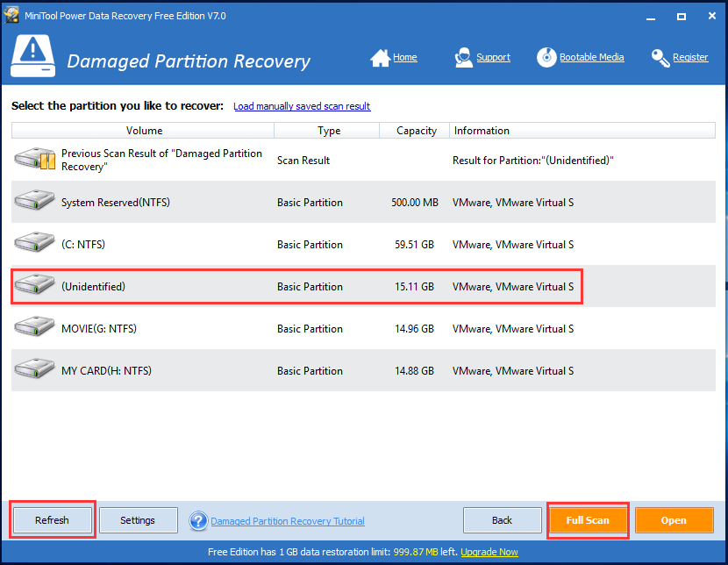Click Result for Partition:"(Unidentified)" information cell
This screenshot has height=565, width=728.
533,161
